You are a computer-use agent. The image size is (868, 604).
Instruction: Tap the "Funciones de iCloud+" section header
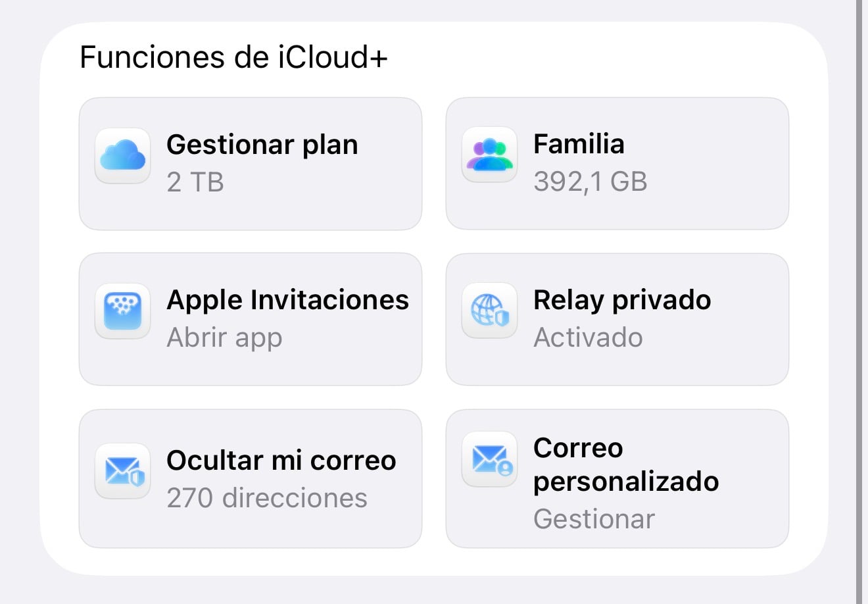point(233,57)
